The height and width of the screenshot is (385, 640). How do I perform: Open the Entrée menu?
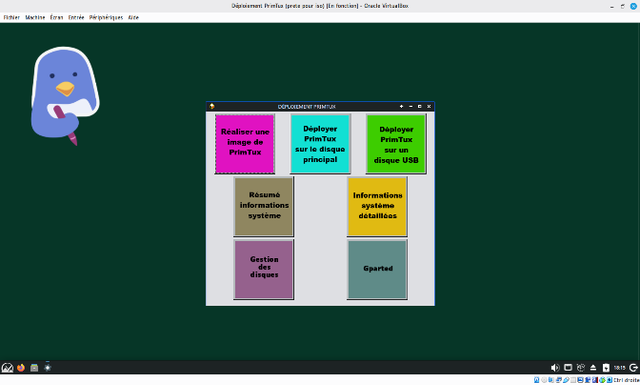[76, 17]
